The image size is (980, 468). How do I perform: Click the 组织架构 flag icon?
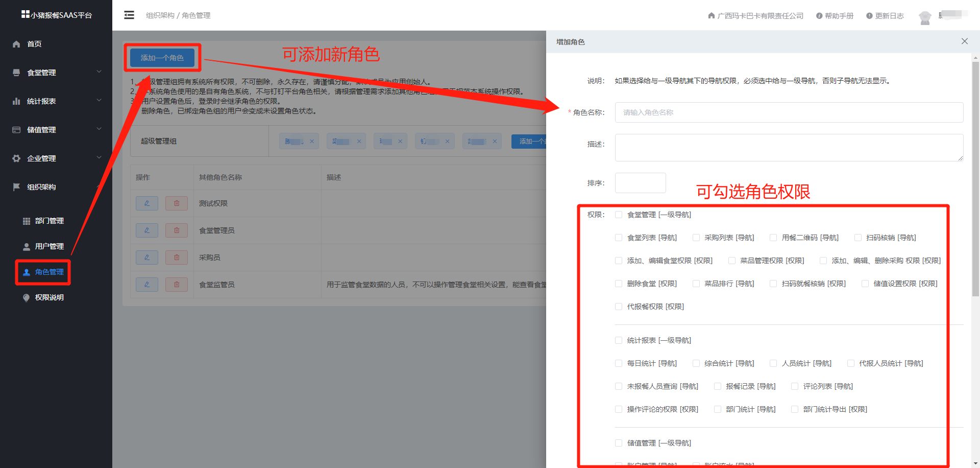(16, 187)
